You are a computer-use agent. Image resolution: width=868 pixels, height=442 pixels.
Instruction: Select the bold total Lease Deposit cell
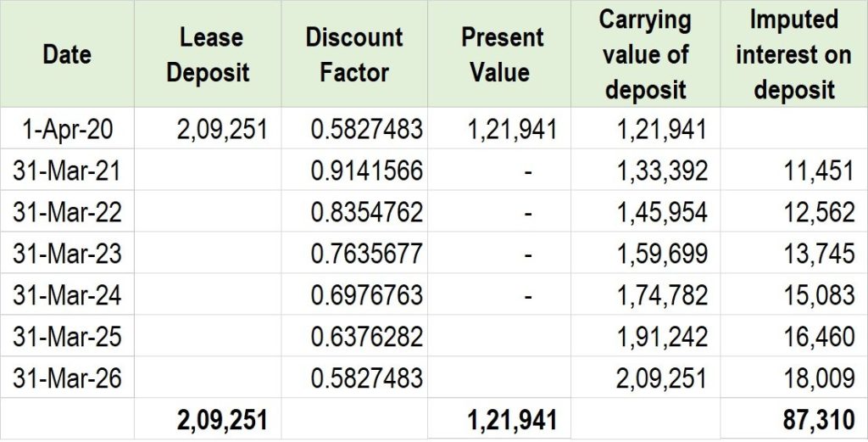[222, 419]
